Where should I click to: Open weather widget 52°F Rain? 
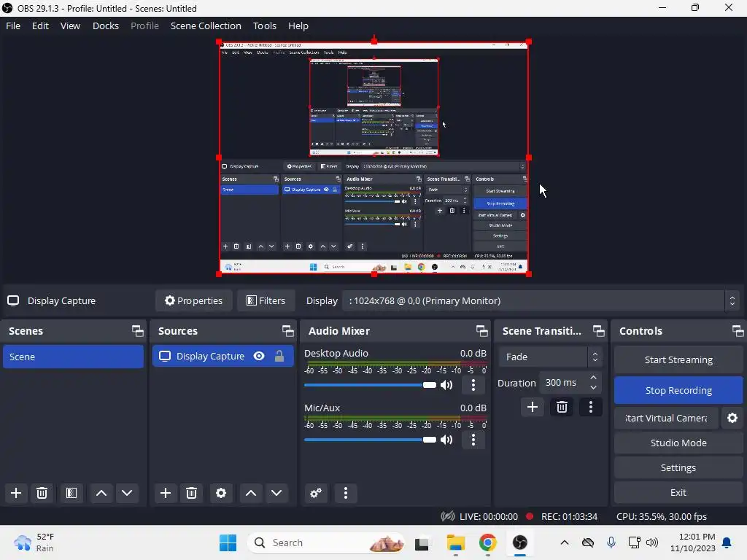(x=34, y=542)
